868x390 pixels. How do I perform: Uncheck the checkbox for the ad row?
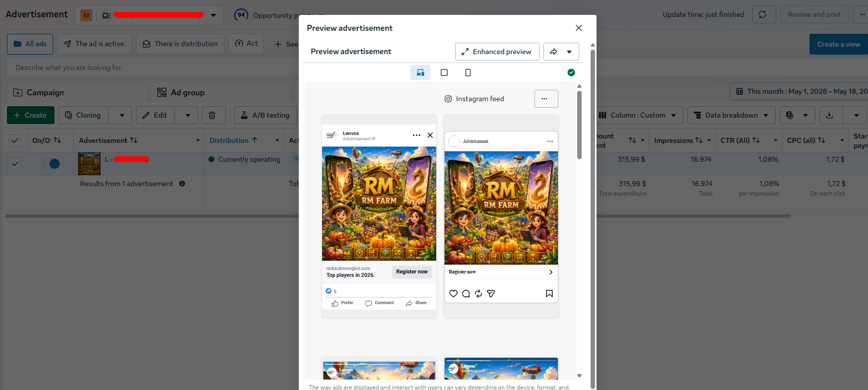(x=15, y=164)
